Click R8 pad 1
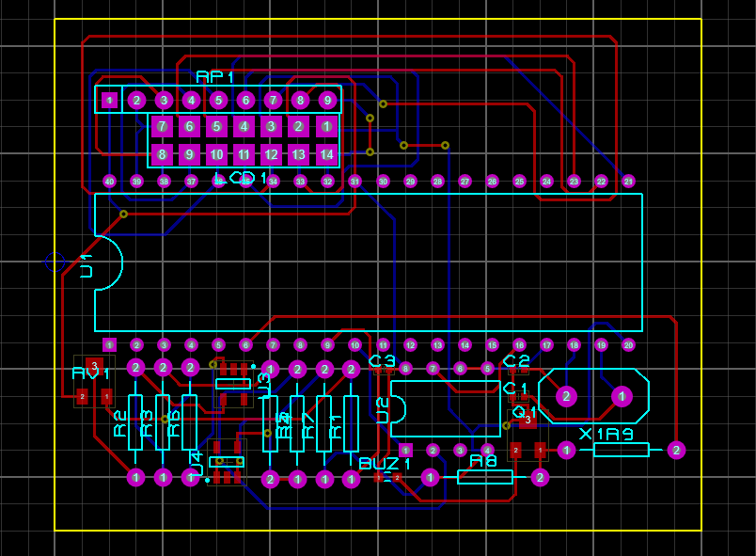 coord(430,478)
